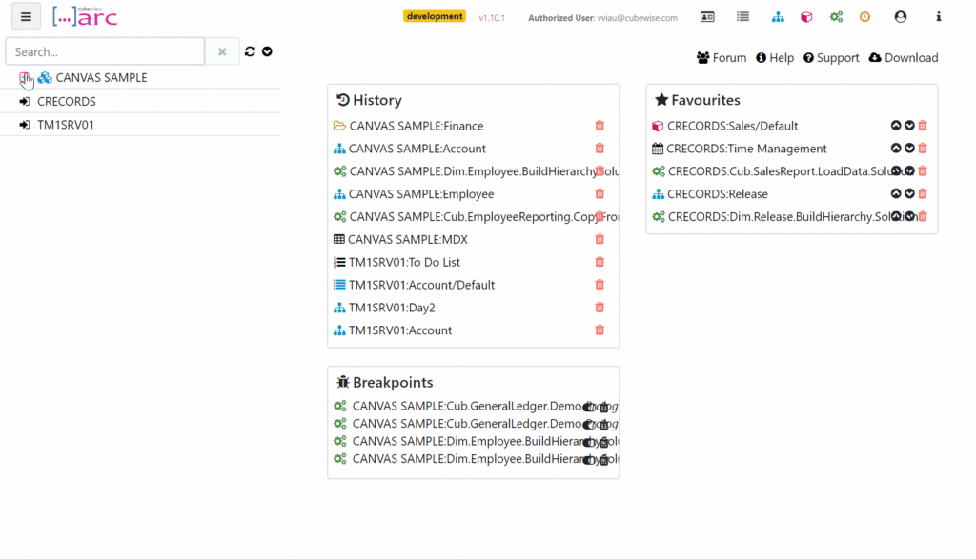
Task: Open processes via green gears header icon
Action: 836,17
